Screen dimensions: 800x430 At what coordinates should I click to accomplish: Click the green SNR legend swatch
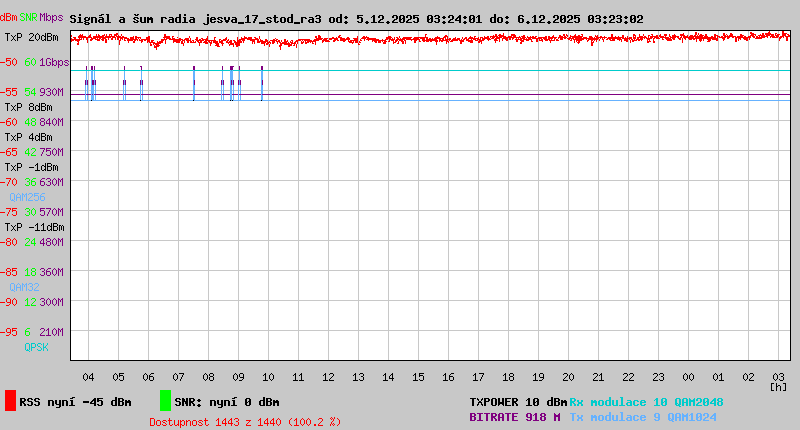[165, 401]
